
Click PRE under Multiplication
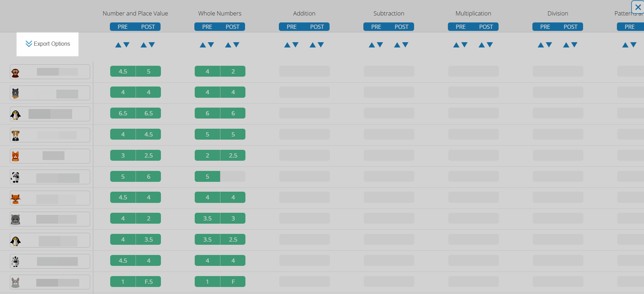click(461, 27)
